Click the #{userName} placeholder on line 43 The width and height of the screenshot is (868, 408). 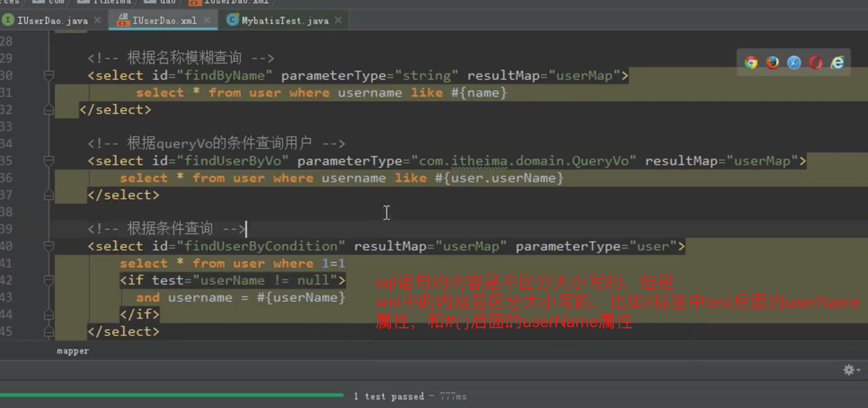(301, 297)
